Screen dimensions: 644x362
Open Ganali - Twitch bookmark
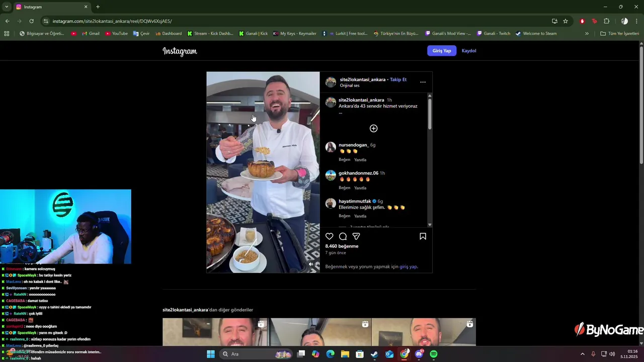click(493, 34)
